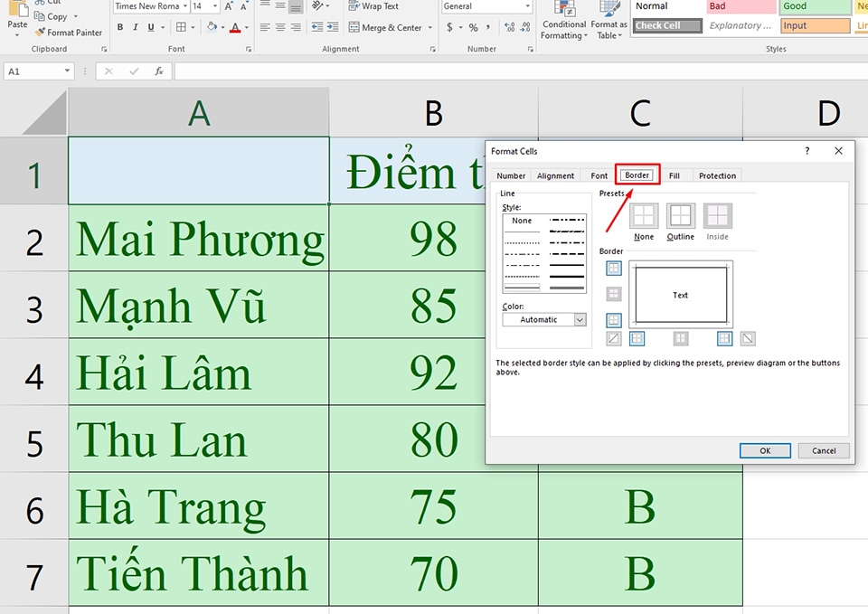Switch to the Font tab in the dialog
The width and height of the screenshot is (868, 614).
coord(599,175)
